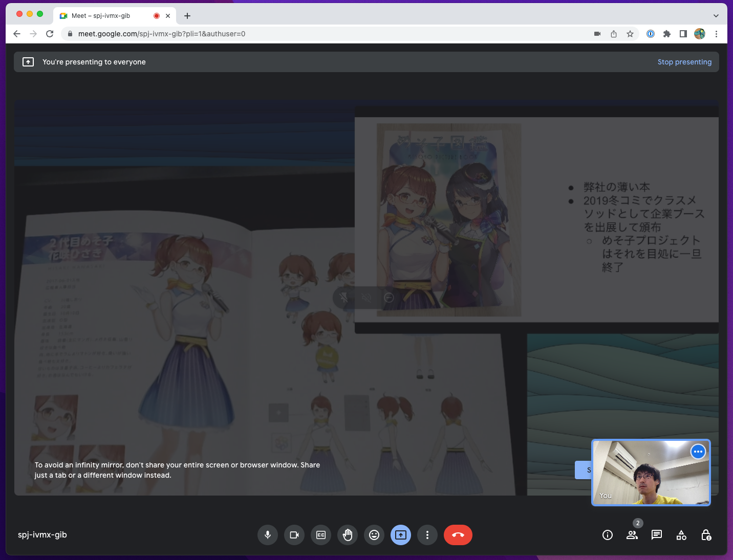
Task: Go back in browser history
Action: click(17, 34)
